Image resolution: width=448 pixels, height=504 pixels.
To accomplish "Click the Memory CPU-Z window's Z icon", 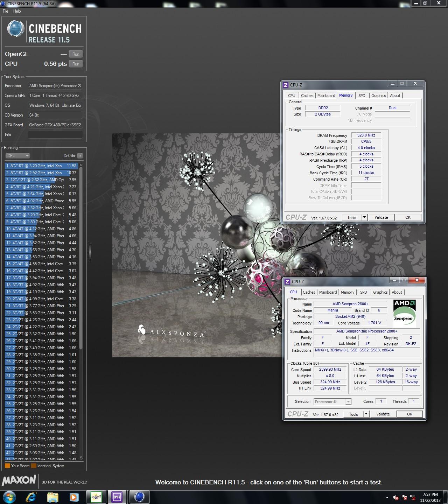I will 286,85.
